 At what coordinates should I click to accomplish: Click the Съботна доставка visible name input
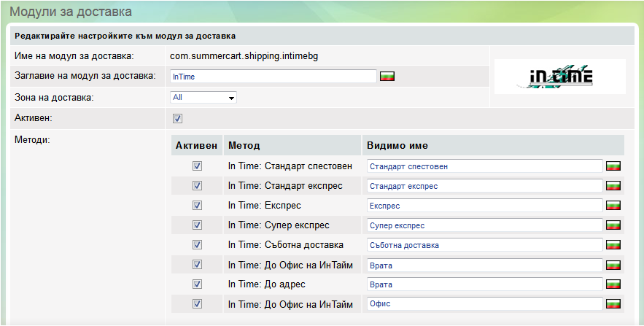[x=484, y=245]
